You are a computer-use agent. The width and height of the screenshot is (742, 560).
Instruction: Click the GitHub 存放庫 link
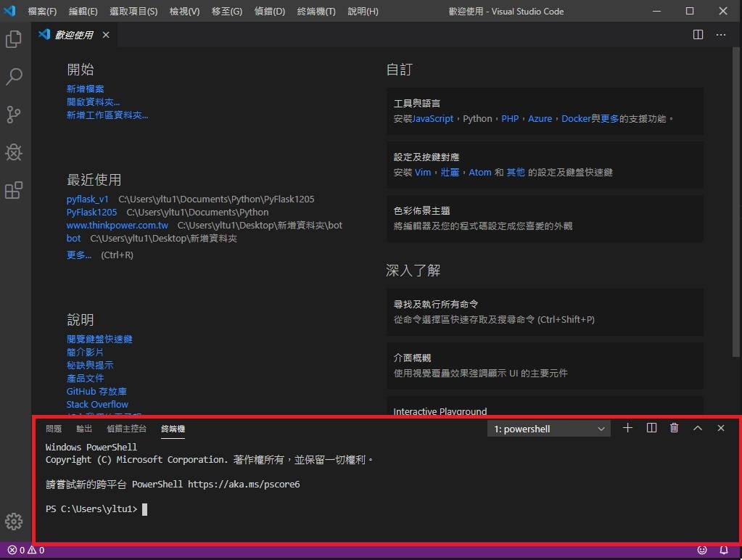pos(96,392)
